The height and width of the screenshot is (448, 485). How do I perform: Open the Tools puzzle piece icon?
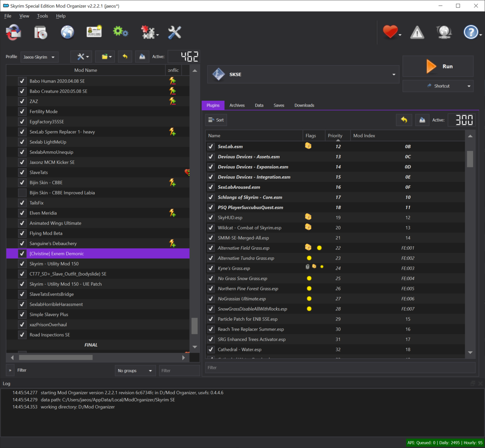click(148, 32)
